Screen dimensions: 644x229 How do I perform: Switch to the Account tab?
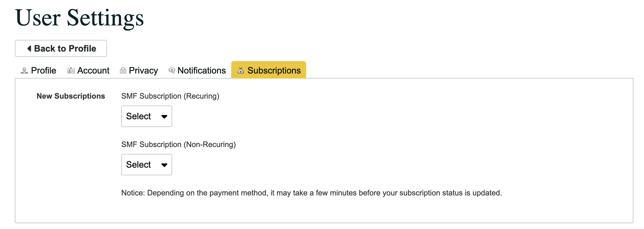click(93, 70)
